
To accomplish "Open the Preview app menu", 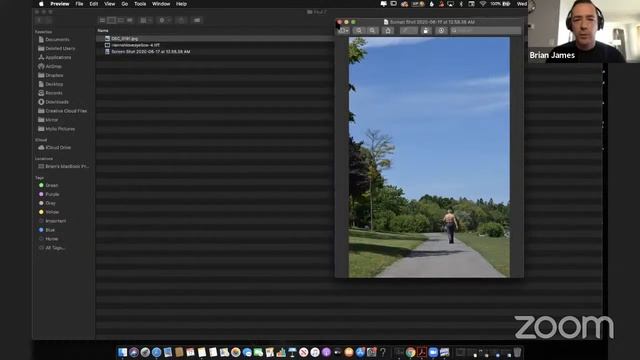I will 60,4.
